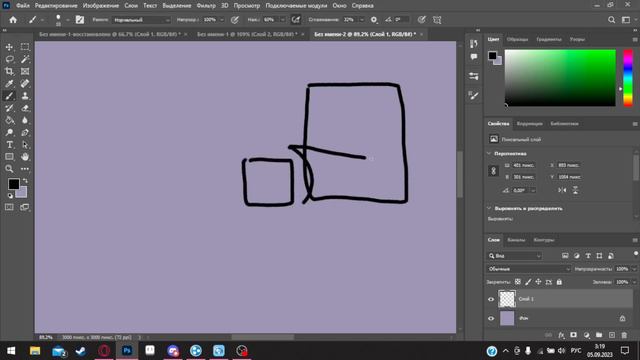
Task: Select the Brush tool in toolbox
Action: (9, 96)
